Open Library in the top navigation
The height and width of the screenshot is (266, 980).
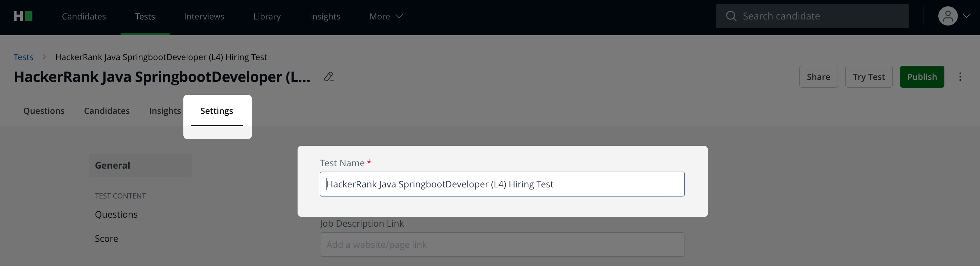267,16
